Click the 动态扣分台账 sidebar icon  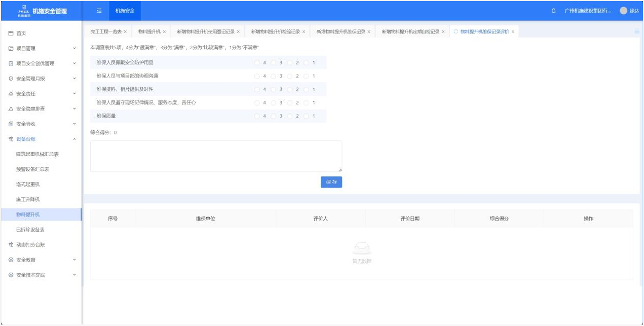pos(11,245)
